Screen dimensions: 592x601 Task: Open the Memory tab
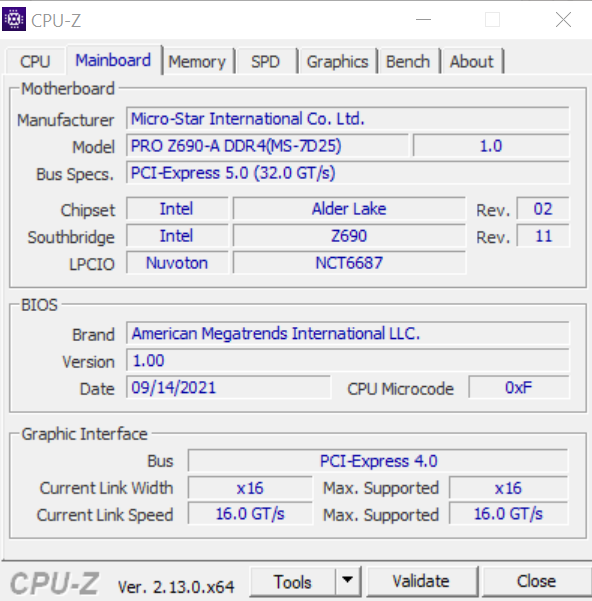(x=197, y=62)
